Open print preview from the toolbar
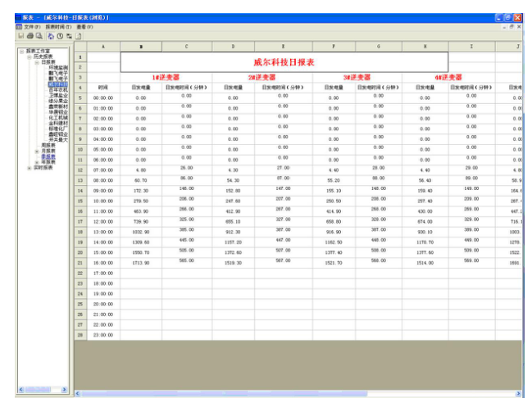 (x=39, y=36)
